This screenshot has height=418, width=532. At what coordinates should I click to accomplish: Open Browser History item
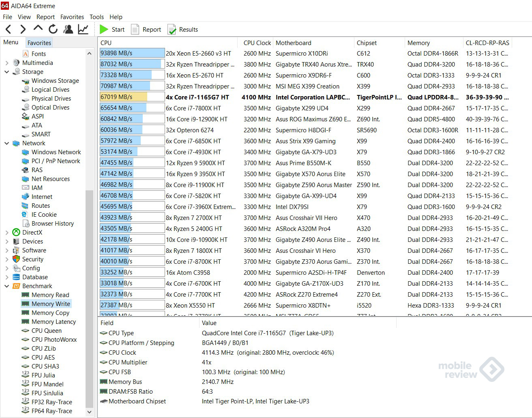[53, 224]
